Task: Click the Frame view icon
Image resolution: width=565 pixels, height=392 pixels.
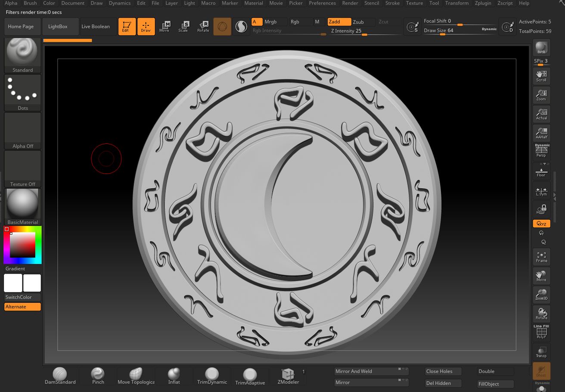Action: [x=541, y=257]
